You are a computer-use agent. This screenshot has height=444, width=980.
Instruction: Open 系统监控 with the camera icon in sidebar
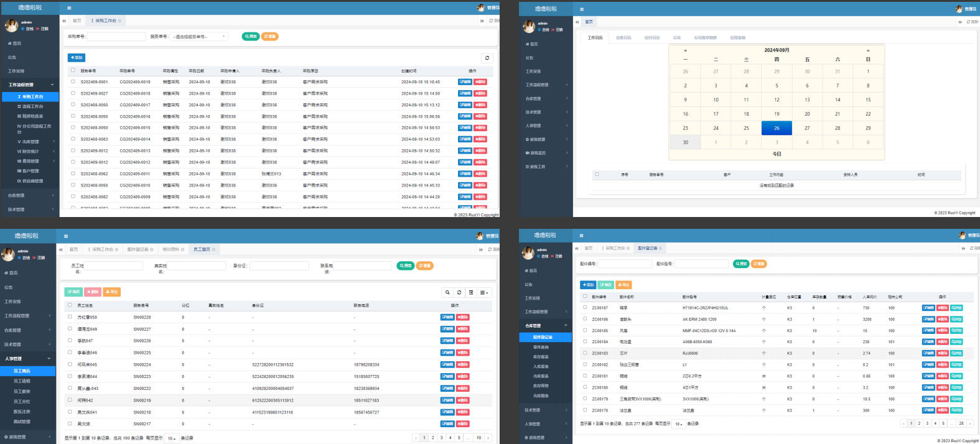tap(537, 153)
